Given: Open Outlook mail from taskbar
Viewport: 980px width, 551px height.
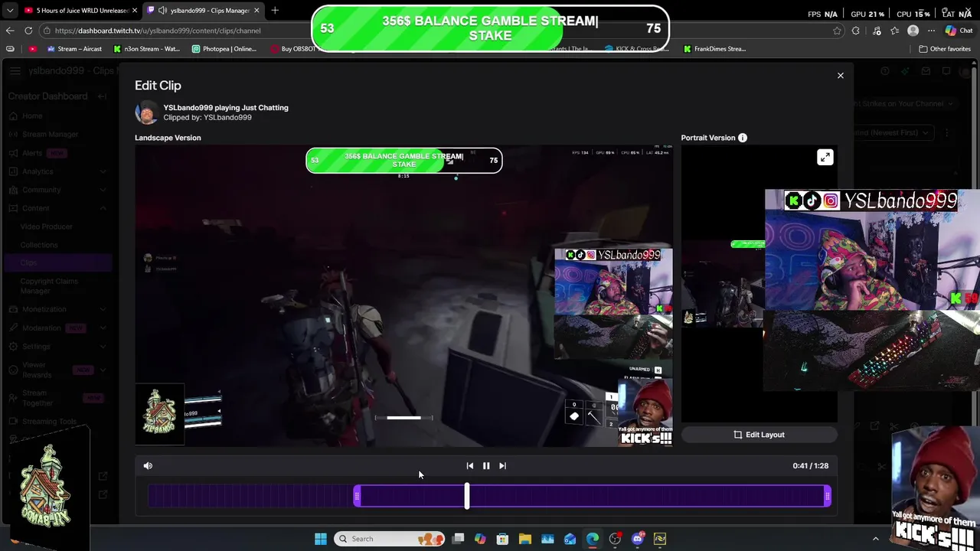Looking at the screenshot, I should tap(570, 539).
